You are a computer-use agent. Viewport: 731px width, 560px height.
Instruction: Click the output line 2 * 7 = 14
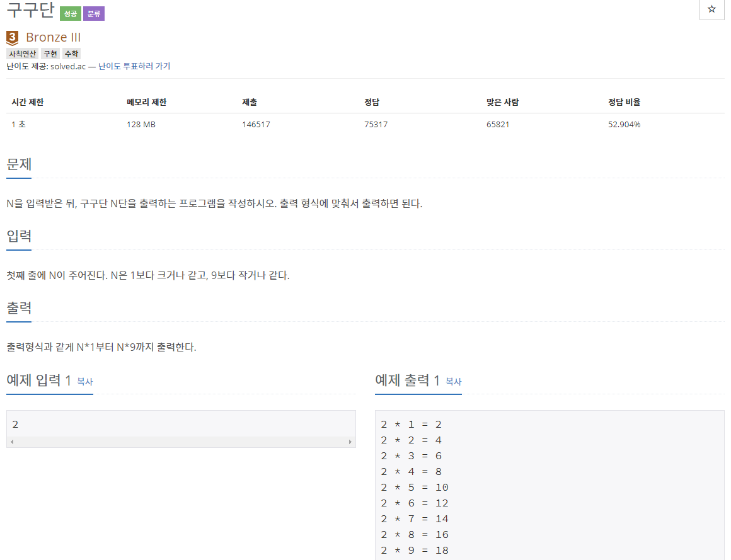click(415, 519)
